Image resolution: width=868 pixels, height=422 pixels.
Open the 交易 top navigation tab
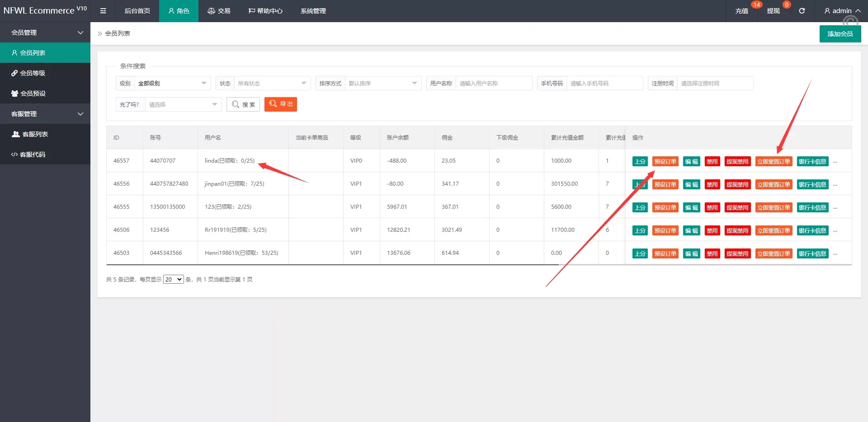point(219,11)
